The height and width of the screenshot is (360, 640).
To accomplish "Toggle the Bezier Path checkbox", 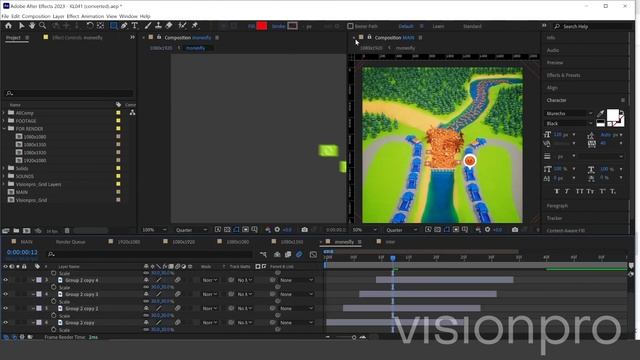I will pyautogui.click(x=350, y=26).
